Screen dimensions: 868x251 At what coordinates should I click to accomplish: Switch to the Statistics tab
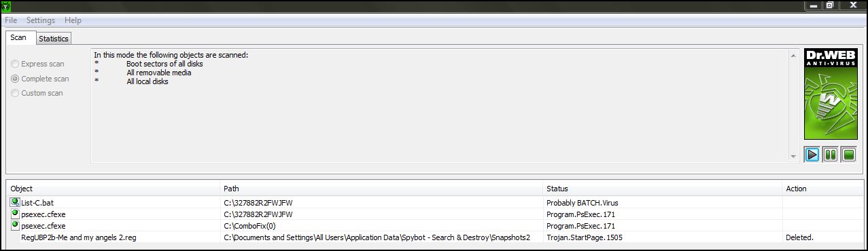point(54,39)
